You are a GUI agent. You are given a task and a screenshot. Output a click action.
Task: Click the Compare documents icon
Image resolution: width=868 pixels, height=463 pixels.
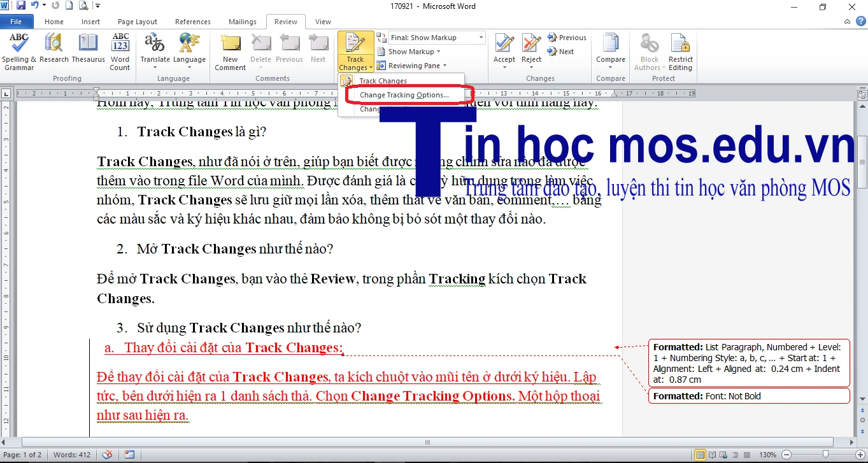click(611, 43)
